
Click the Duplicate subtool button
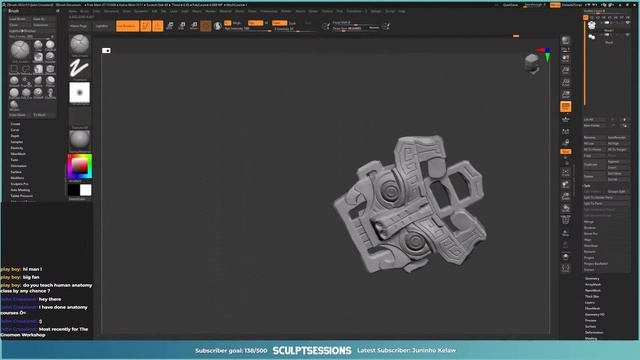(x=594, y=164)
